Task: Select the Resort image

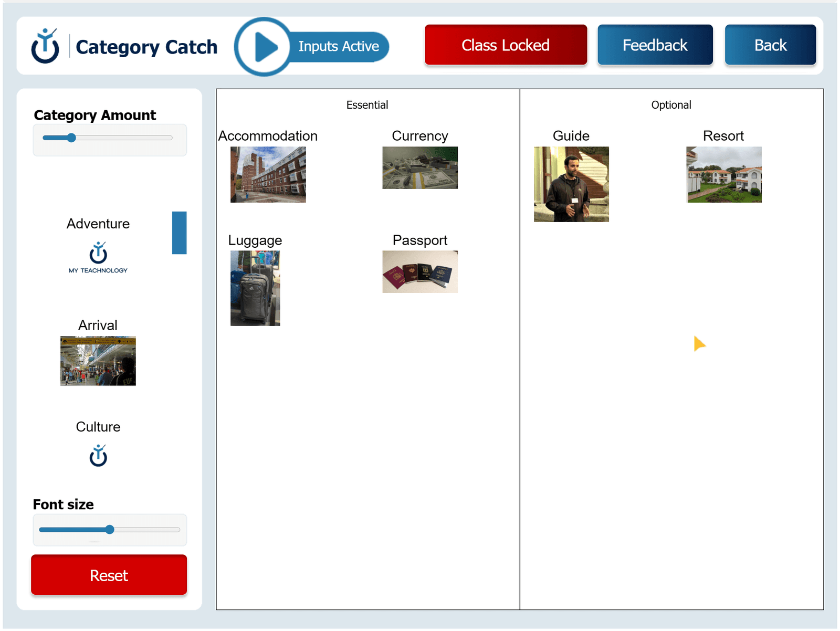Action: pyautogui.click(x=724, y=175)
